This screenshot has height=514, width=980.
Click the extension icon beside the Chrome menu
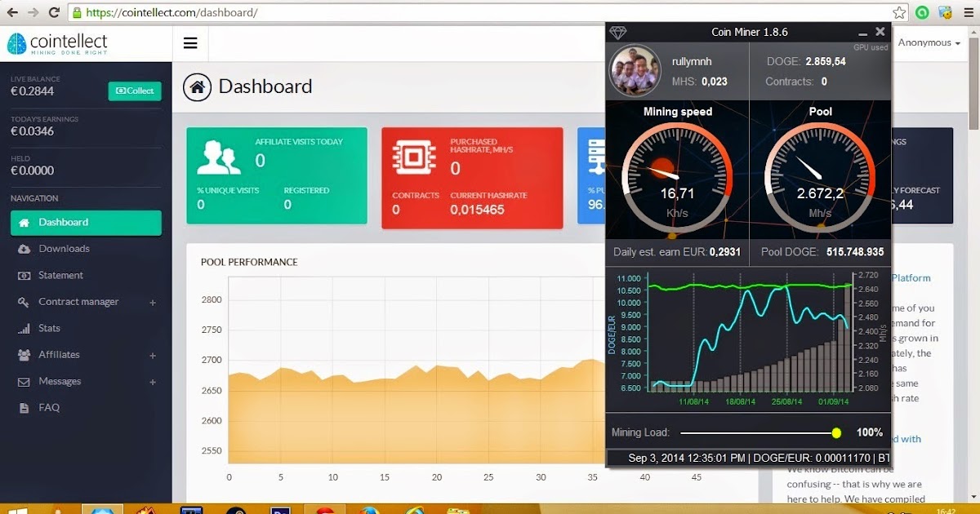coord(946,12)
